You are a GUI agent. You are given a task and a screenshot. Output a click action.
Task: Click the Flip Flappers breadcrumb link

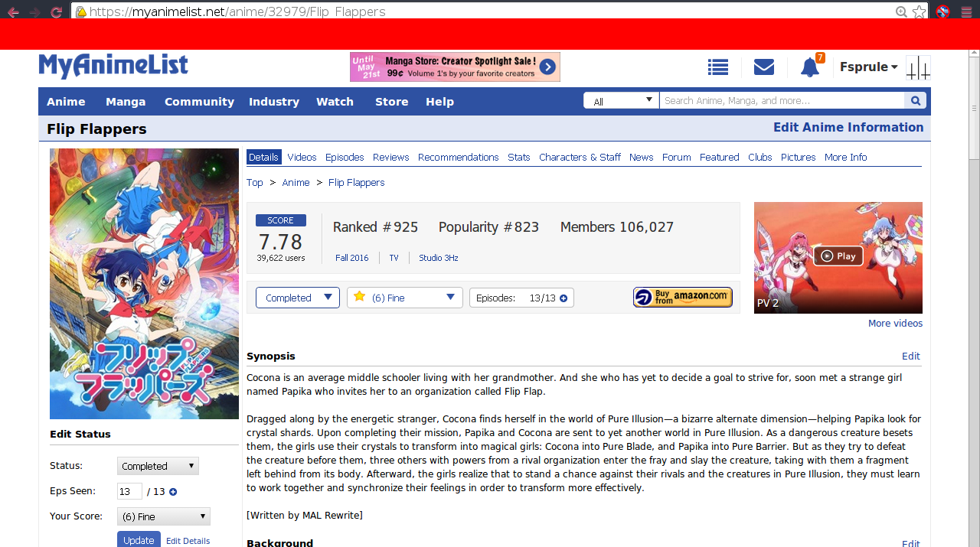(x=357, y=183)
